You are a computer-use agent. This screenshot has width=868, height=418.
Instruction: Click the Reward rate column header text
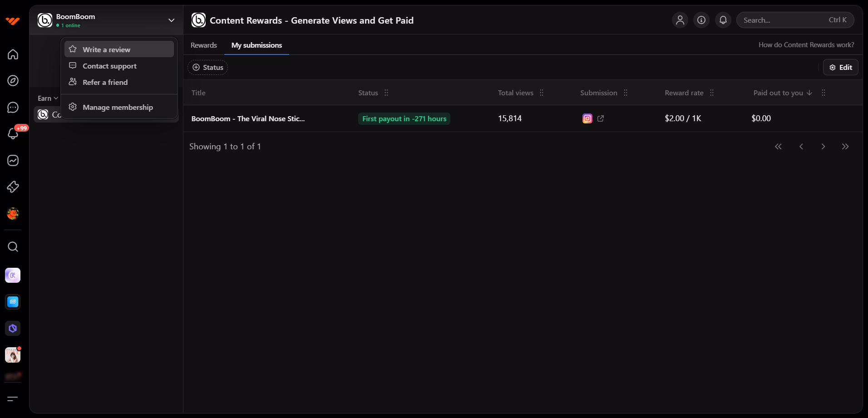point(684,93)
